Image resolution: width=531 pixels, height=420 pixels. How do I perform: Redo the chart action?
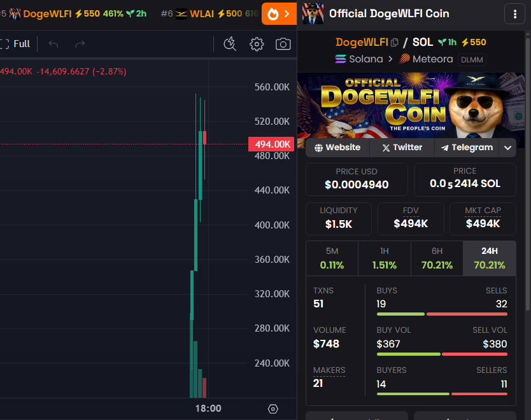[x=80, y=44]
